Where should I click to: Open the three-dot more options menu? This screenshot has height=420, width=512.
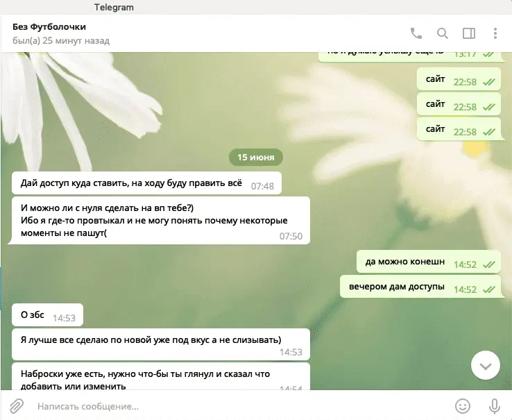click(x=495, y=33)
